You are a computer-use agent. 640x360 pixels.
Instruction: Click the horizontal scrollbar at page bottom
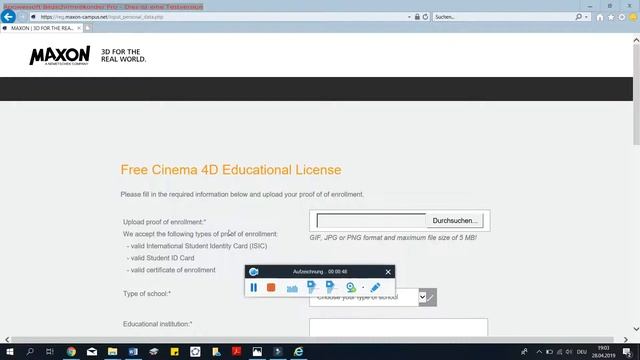pos(312,340)
